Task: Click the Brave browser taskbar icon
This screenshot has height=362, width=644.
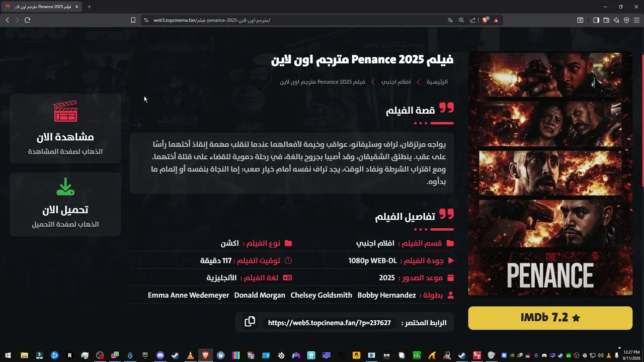Action: (205, 355)
